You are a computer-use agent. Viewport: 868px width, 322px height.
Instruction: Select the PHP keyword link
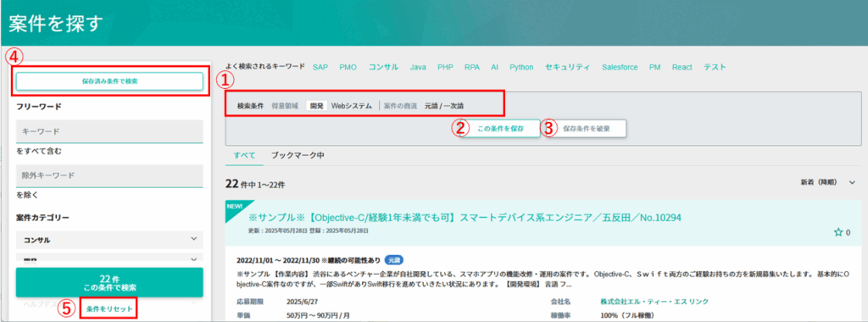445,67
